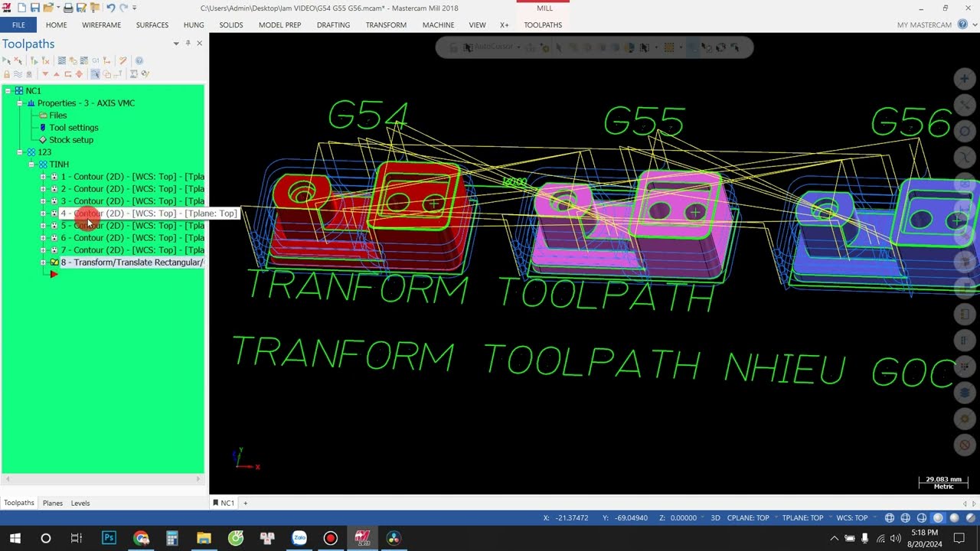The height and width of the screenshot is (551, 980).
Task: Click the Save icon in quick access toolbar
Action: click(x=35, y=8)
